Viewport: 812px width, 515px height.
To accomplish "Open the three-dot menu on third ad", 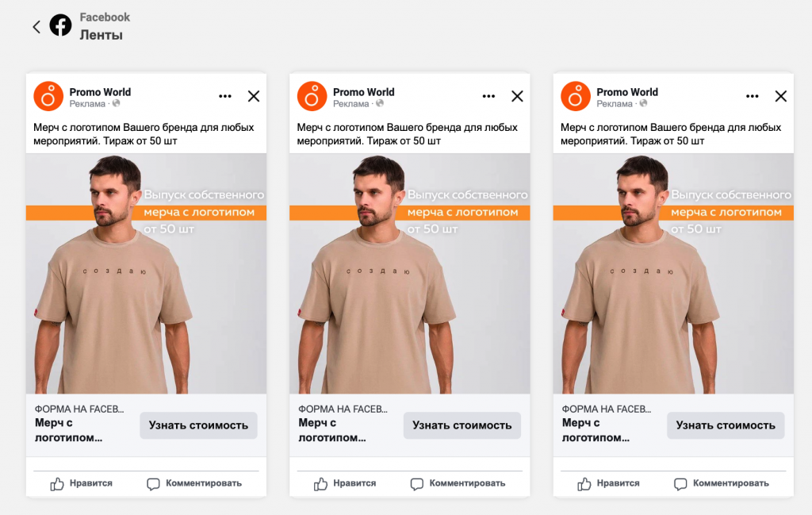I will click(x=753, y=96).
